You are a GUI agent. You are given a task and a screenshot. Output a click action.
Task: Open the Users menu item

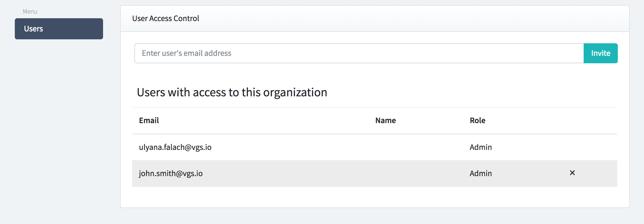click(x=59, y=29)
